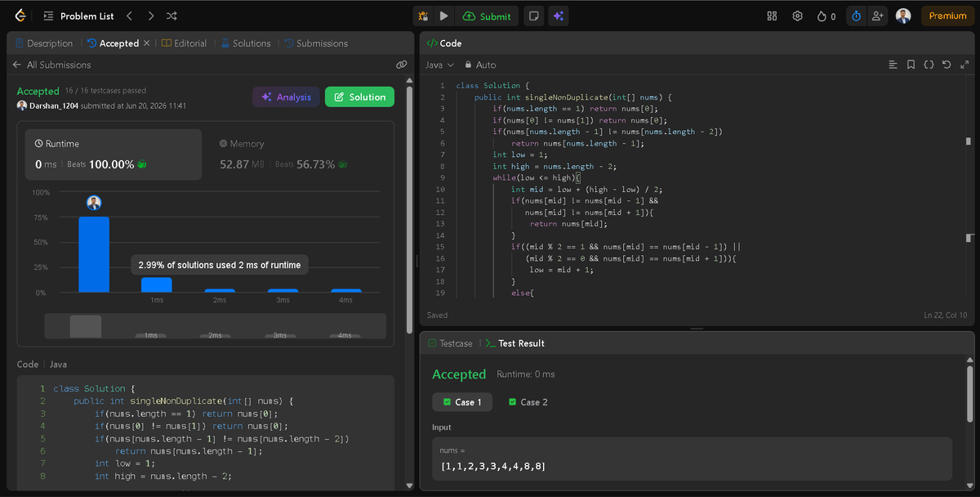
Task: Click the 'Saved' status text
Action: [x=437, y=315]
